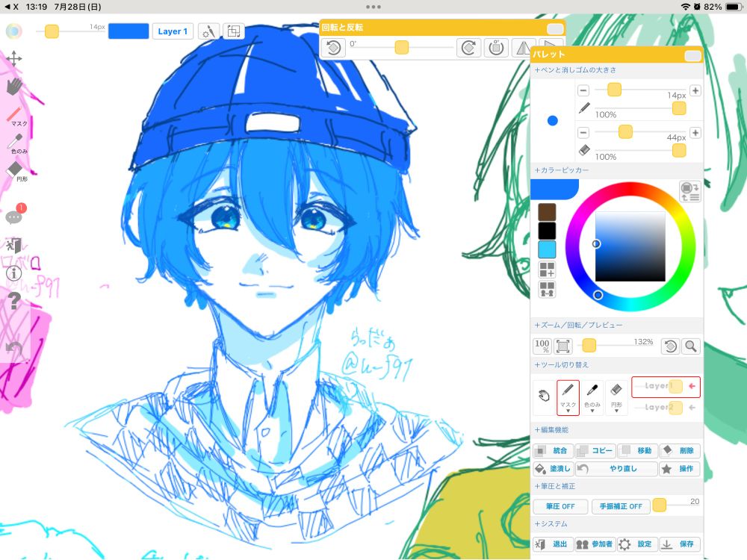The image size is (747, 560).
Task: Click the コピー copy button
Action: coord(595,450)
